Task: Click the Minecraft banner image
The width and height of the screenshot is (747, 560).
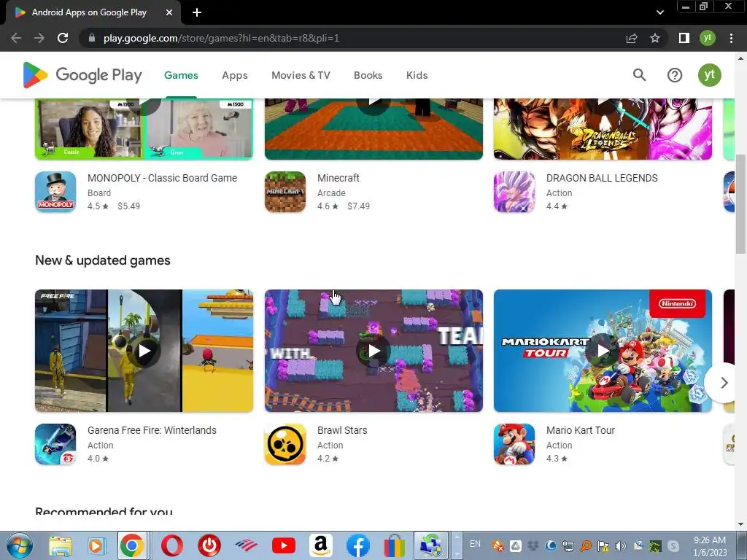Action: click(373, 129)
